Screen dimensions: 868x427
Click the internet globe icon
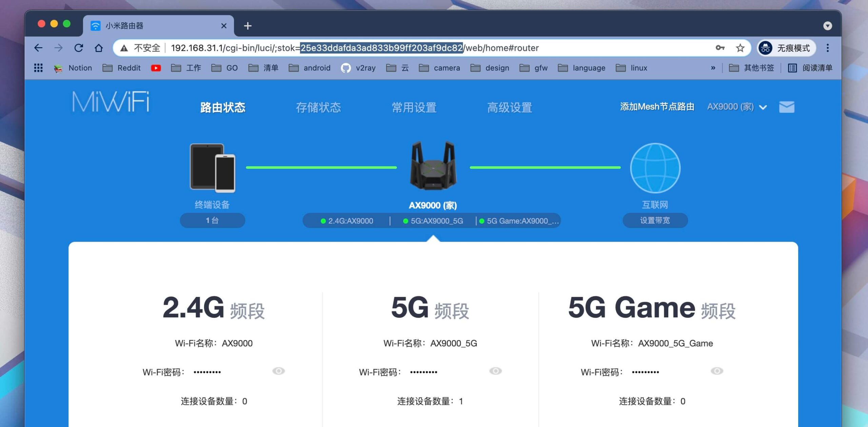click(655, 168)
